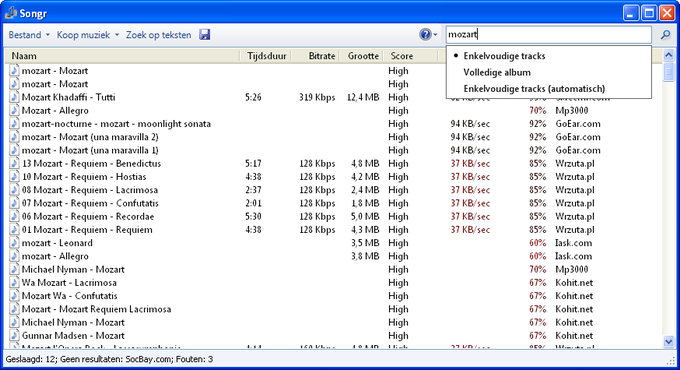This screenshot has width=680, height=370.
Task: Open the Koop muziek dropdown menu
Action: [x=88, y=35]
